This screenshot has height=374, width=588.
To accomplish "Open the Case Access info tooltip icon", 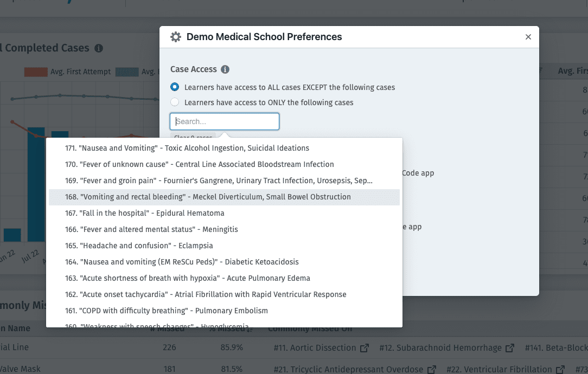I will [x=225, y=68].
